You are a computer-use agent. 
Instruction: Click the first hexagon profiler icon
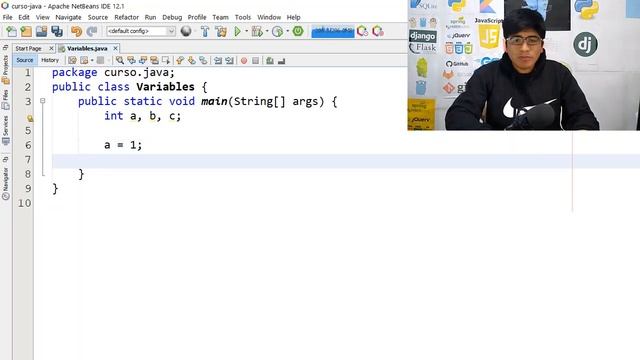362,31
